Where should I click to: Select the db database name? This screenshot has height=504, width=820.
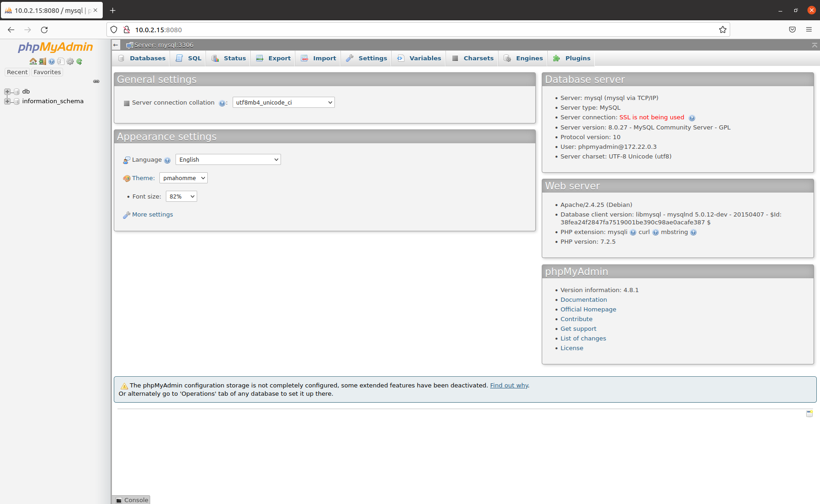26,92
